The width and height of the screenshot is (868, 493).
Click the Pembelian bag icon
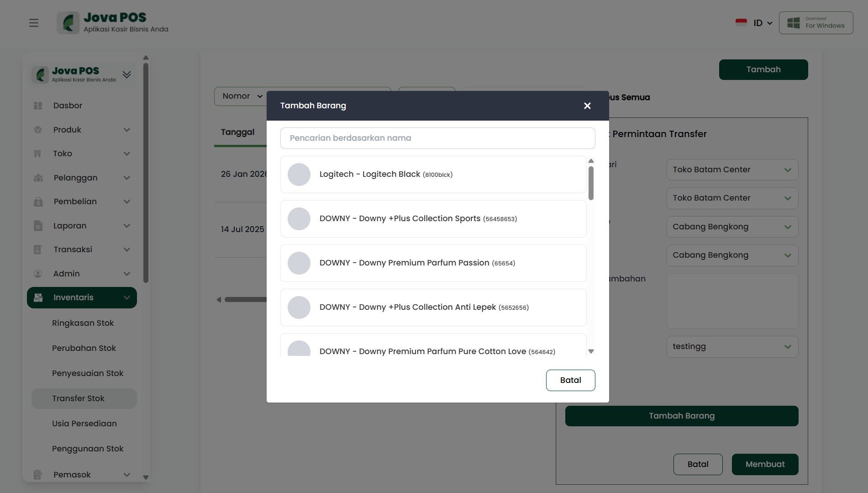click(x=38, y=201)
